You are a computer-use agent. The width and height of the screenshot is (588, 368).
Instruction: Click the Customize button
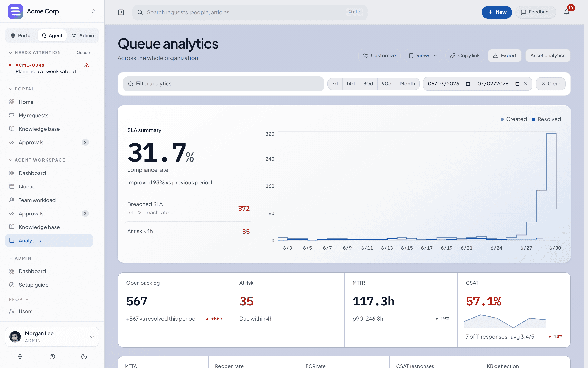[x=379, y=56]
